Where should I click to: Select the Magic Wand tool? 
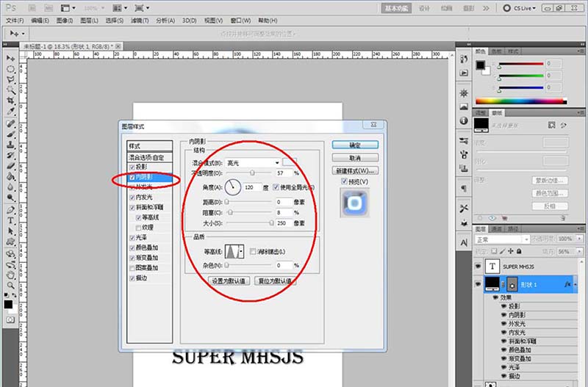coord(10,90)
